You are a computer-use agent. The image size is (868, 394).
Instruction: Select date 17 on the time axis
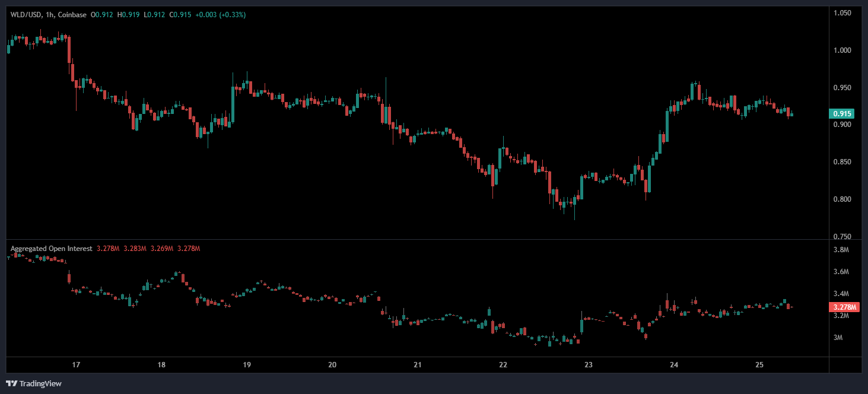point(76,365)
